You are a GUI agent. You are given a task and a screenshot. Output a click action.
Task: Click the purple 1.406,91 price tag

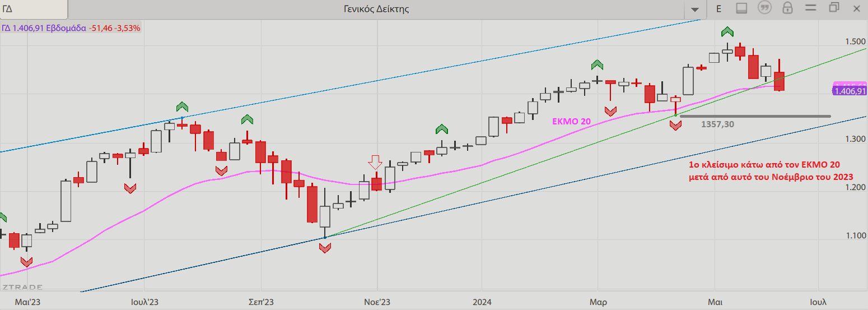pyautogui.click(x=850, y=91)
